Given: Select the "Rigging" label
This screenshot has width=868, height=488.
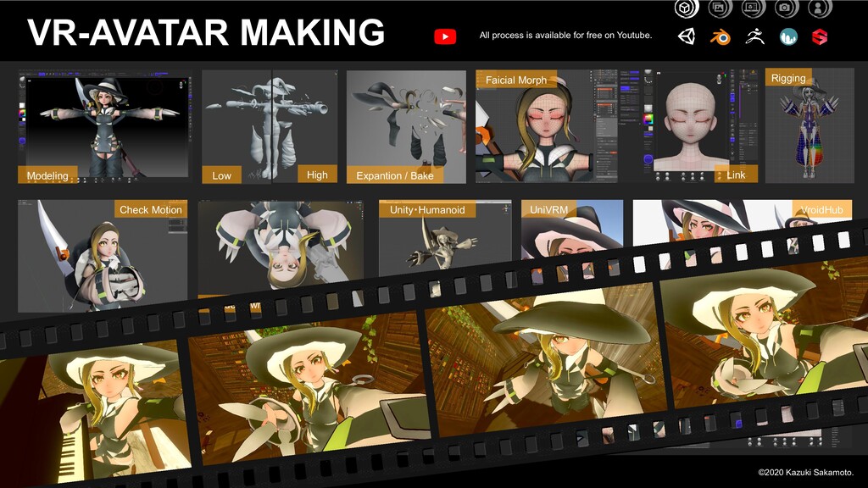Looking at the screenshot, I should (x=788, y=78).
